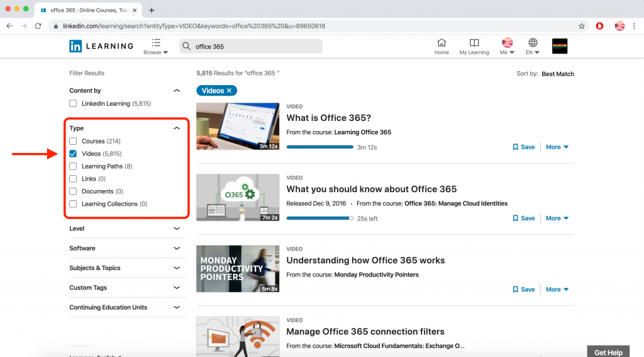644x357 pixels.
Task: Open Chrome profile avatar in toolbar
Action: coord(619,26)
